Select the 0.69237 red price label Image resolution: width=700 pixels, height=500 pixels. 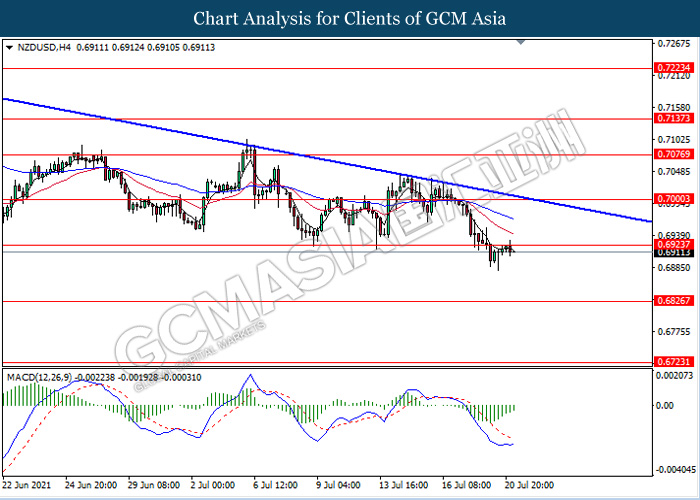674,245
